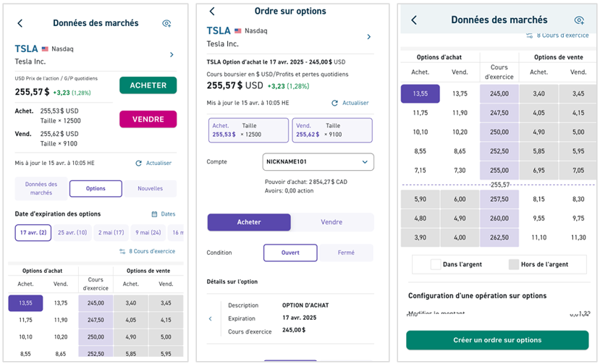Select expiration 9 mai (24)
600x364 pixels.
(148, 233)
